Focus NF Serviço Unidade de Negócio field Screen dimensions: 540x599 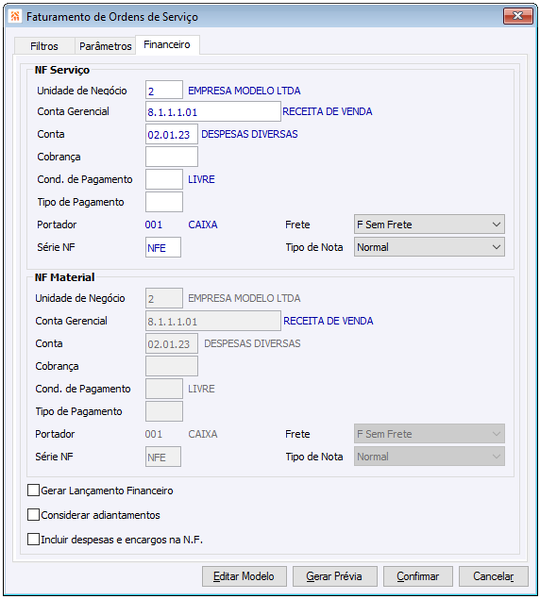(x=164, y=90)
